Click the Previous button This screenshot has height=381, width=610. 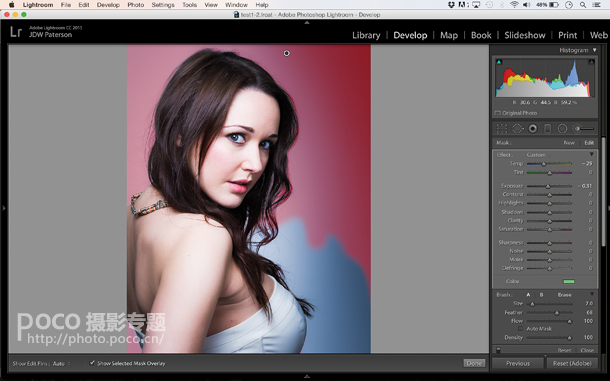click(518, 363)
